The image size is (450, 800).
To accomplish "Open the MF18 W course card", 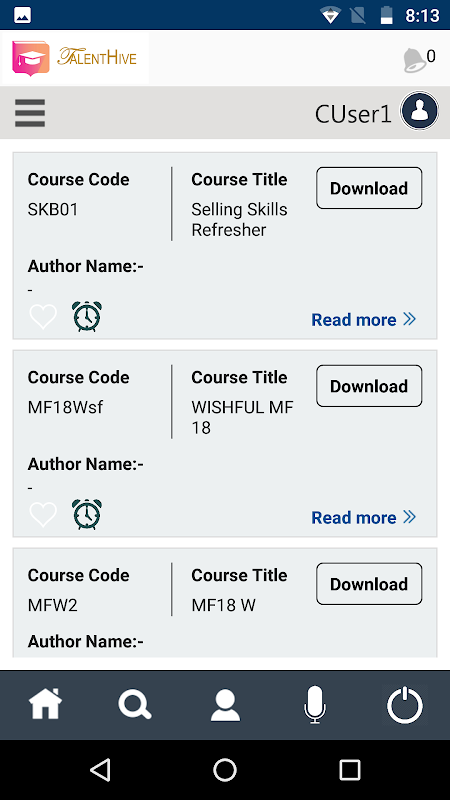I will pos(225,603).
